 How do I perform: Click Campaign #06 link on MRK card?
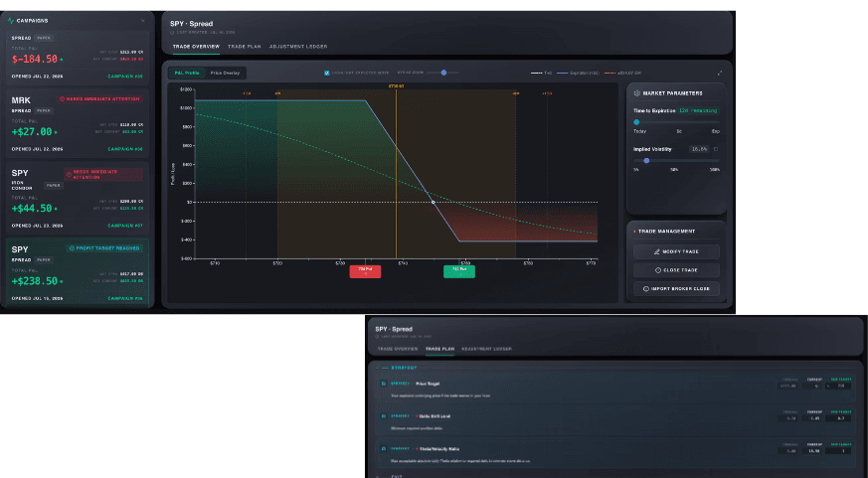click(x=125, y=149)
